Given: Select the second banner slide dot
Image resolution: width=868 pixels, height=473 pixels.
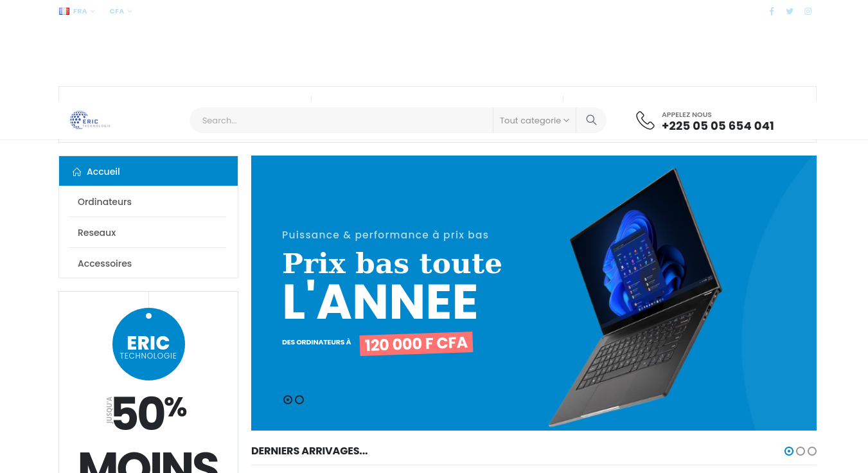Looking at the screenshot, I should click(299, 400).
